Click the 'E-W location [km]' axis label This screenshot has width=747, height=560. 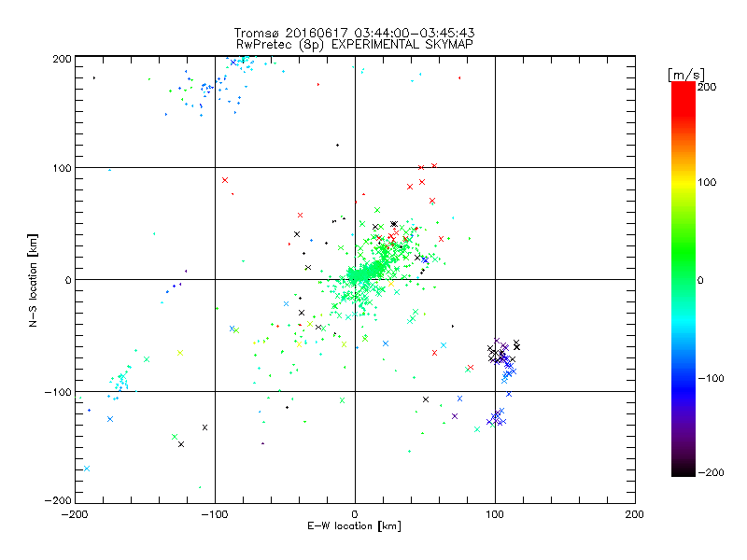point(354,526)
